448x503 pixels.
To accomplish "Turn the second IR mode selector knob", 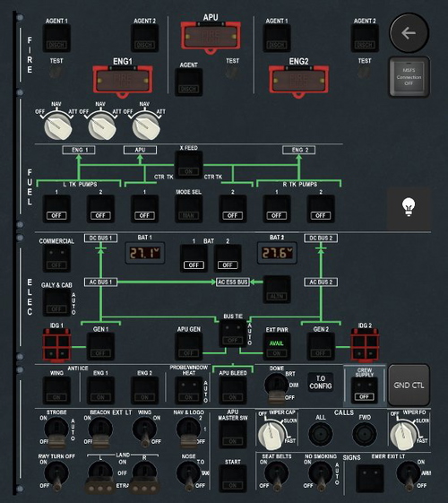I will pos(102,127).
